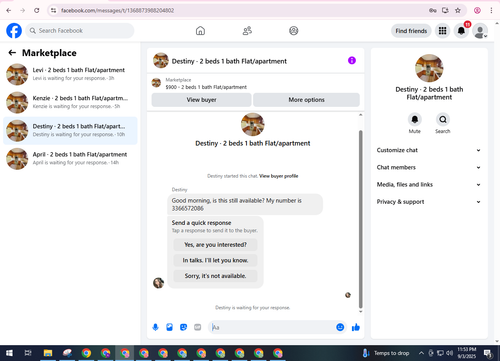Open File Explorer from taskbar
500x361 pixels.
coord(48,353)
